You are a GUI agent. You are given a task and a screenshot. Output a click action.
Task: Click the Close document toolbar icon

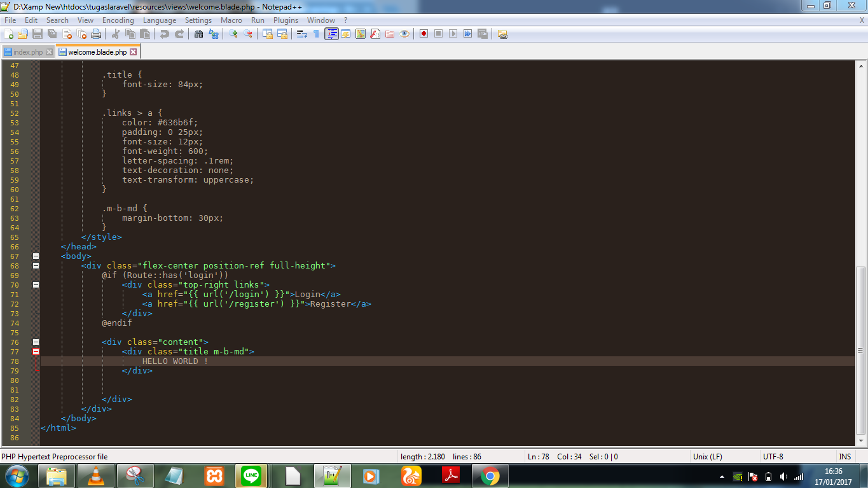point(67,34)
